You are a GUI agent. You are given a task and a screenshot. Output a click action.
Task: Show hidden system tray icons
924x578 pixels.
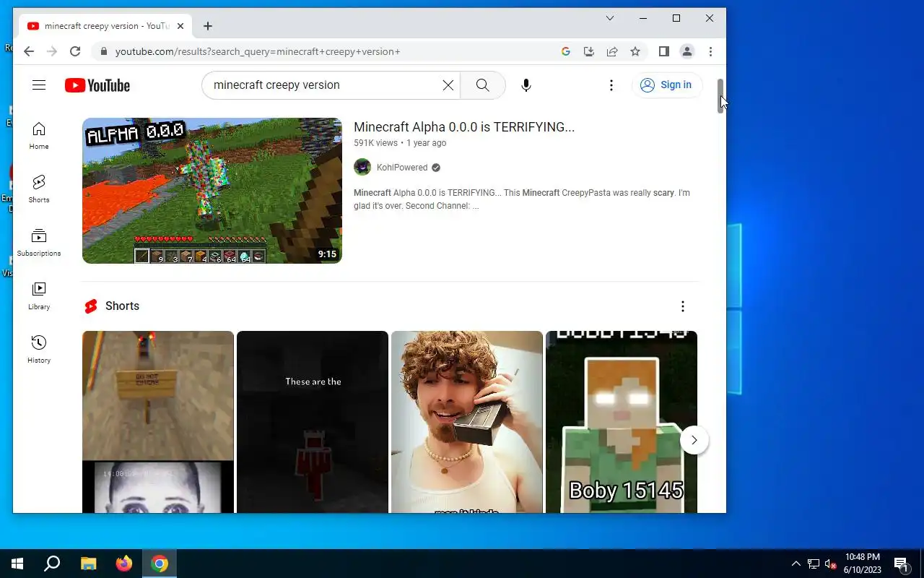pyautogui.click(x=796, y=564)
